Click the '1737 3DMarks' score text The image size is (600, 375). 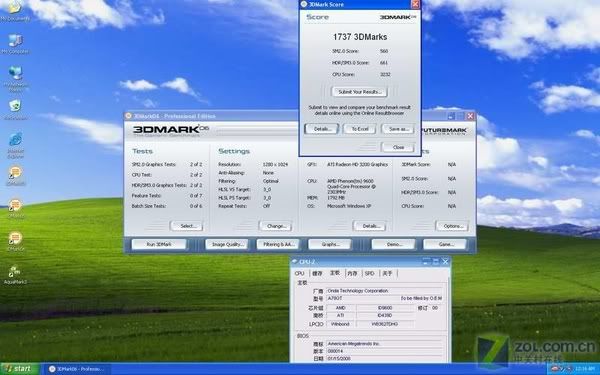[360, 37]
